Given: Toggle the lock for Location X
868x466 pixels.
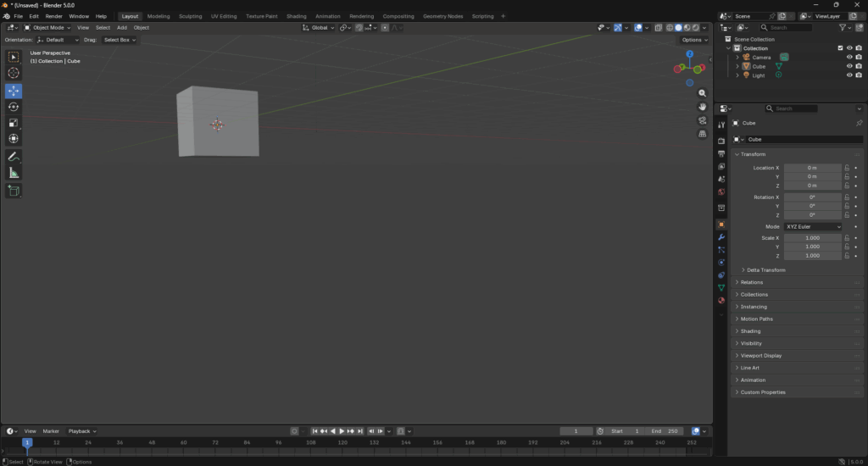Looking at the screenshot, I should [x=847, y=168].
